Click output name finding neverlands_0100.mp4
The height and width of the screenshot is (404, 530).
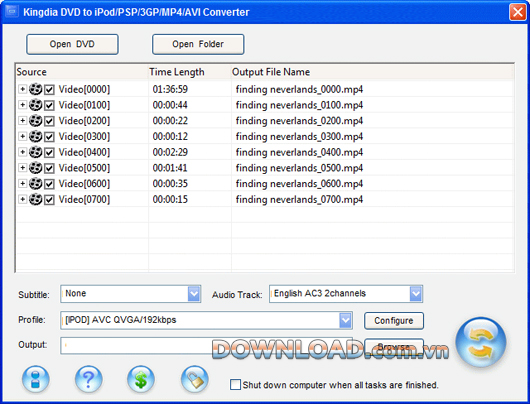[299, 105]
